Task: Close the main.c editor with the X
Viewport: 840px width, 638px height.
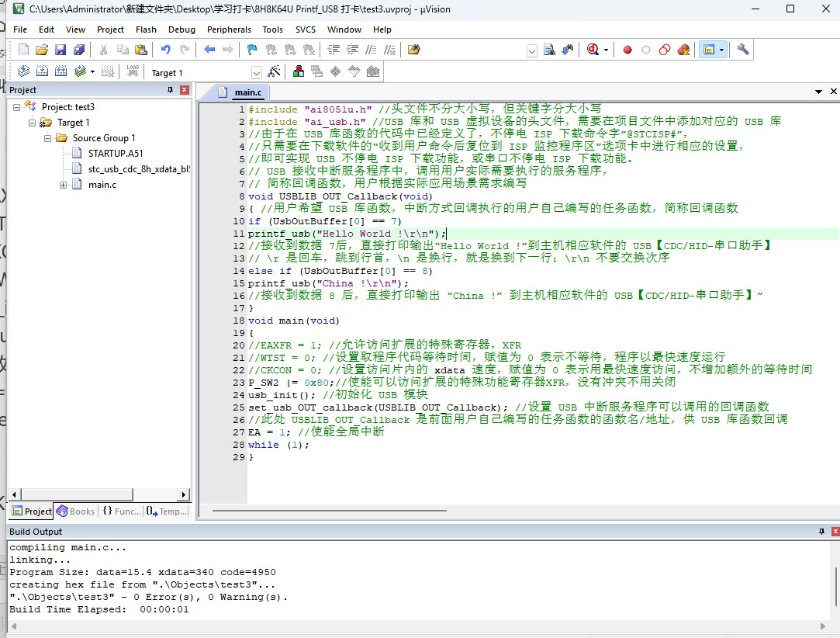Action: 834,92
